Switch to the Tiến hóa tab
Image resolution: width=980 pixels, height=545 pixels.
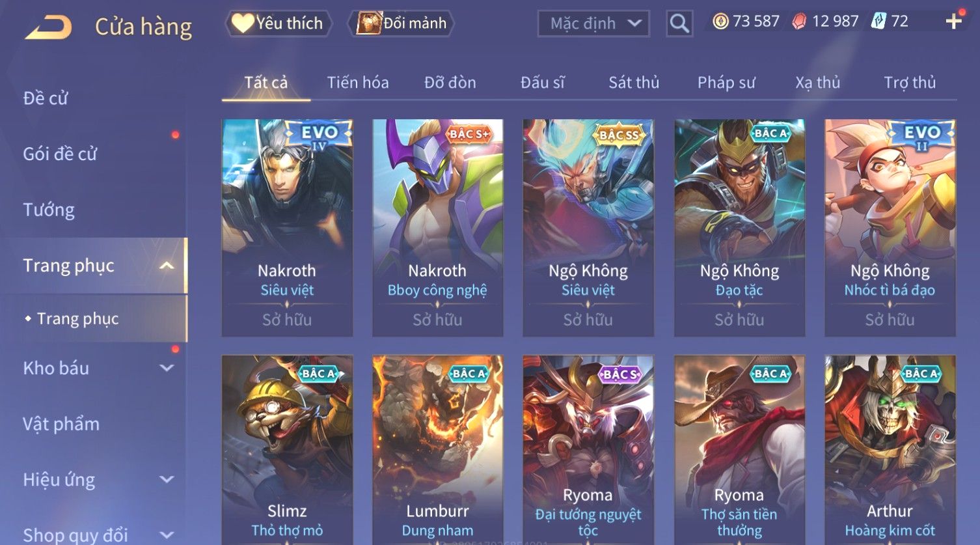point(358,83)
